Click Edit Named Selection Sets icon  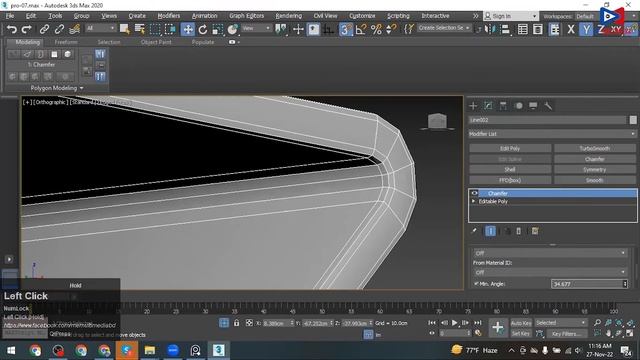point(409,29)
